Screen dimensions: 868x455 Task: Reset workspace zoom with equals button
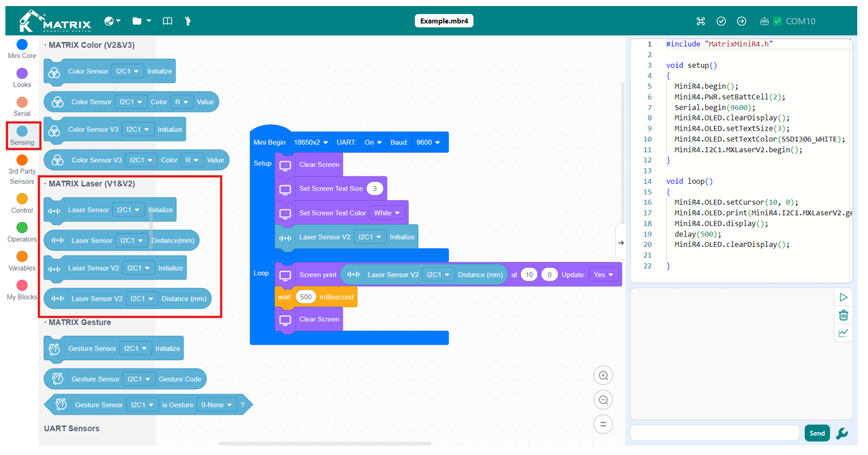click(603, 424)
